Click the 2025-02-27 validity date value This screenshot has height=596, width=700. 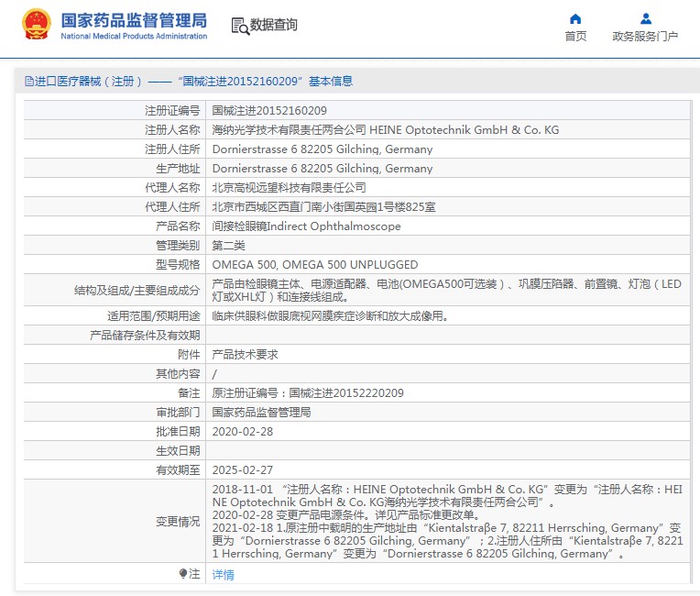point(242,469)
